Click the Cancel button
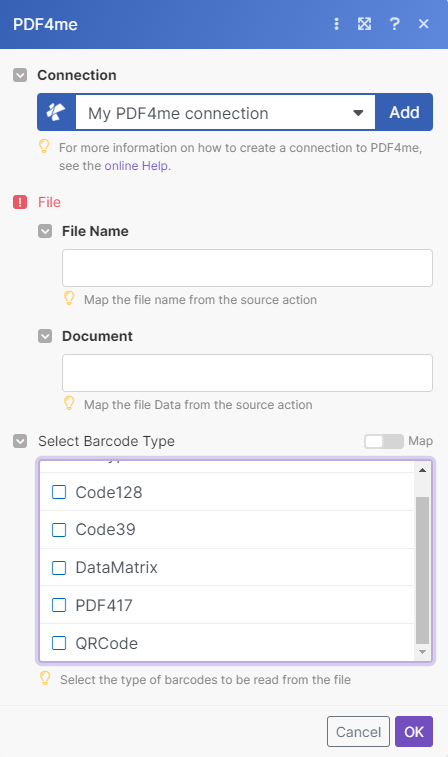Viewport: 448px width, 757px height. [358, 731]
